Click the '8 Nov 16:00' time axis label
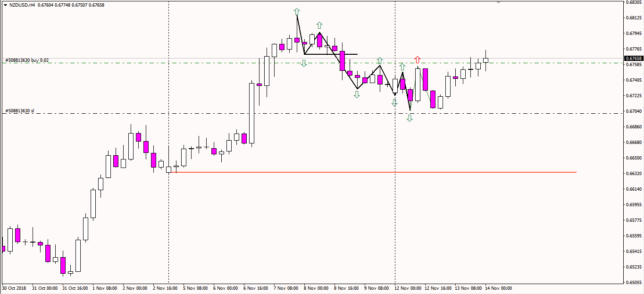The image size is (644, 294). (x=346, y=288)
